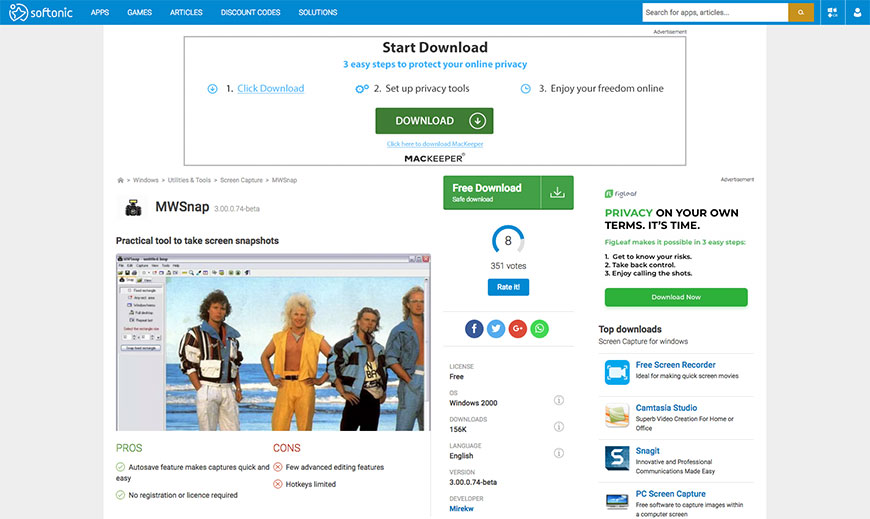This screenshot has width=870, height=519.
Task: Share MWSnap on Facebook
Action: coord(474,329)
